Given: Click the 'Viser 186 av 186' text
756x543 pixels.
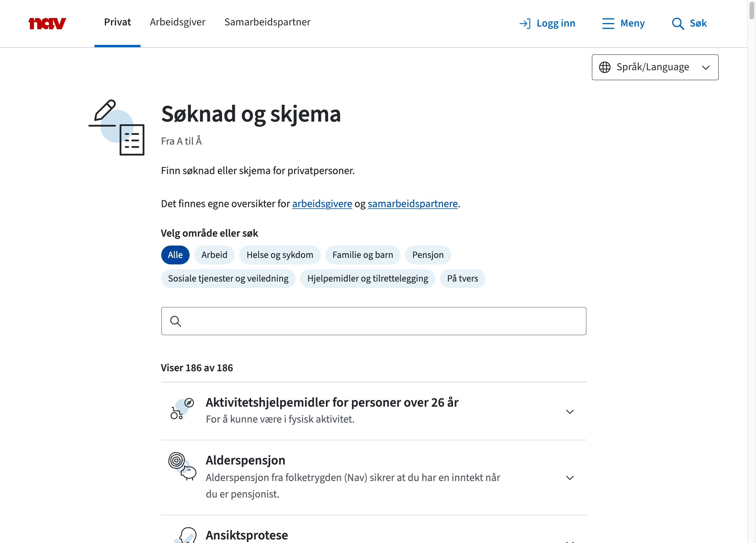Looking at the screenshot, I should (x=197, y=368).
